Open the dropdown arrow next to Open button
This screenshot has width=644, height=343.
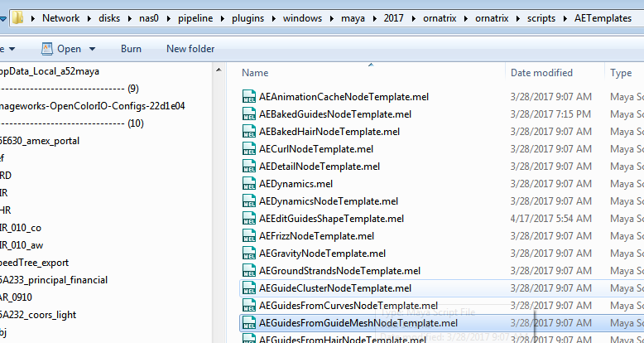[x=92, y=49]
